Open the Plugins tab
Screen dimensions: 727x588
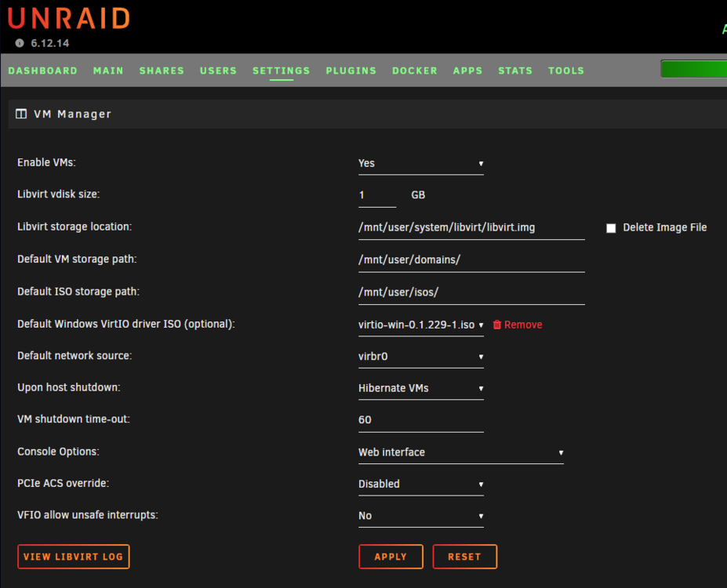(x=351, y=71)
